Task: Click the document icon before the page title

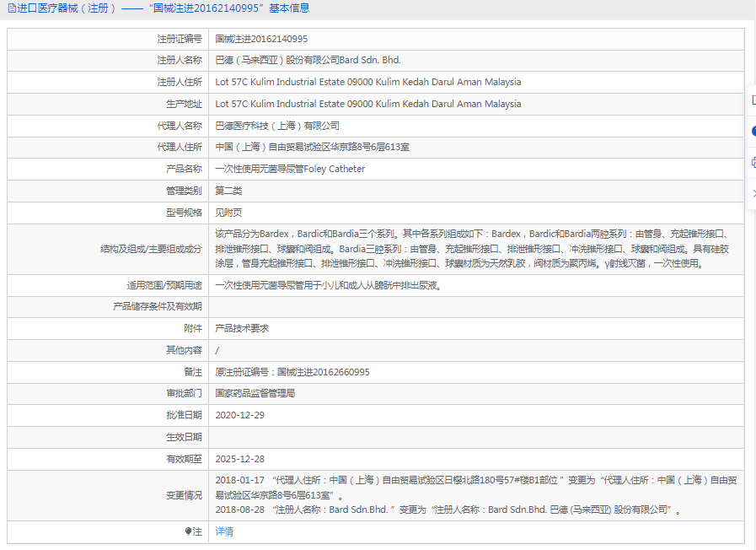Action: 12,8
